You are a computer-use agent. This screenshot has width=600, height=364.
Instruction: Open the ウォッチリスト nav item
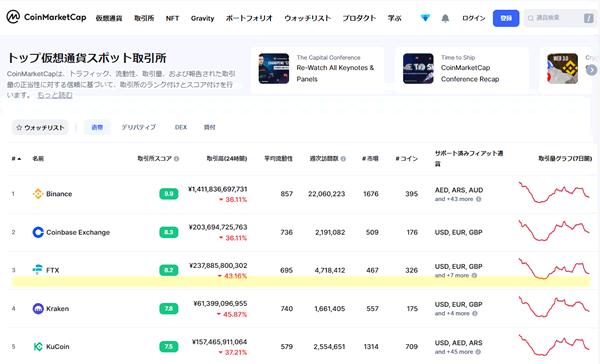pos(307,18)
